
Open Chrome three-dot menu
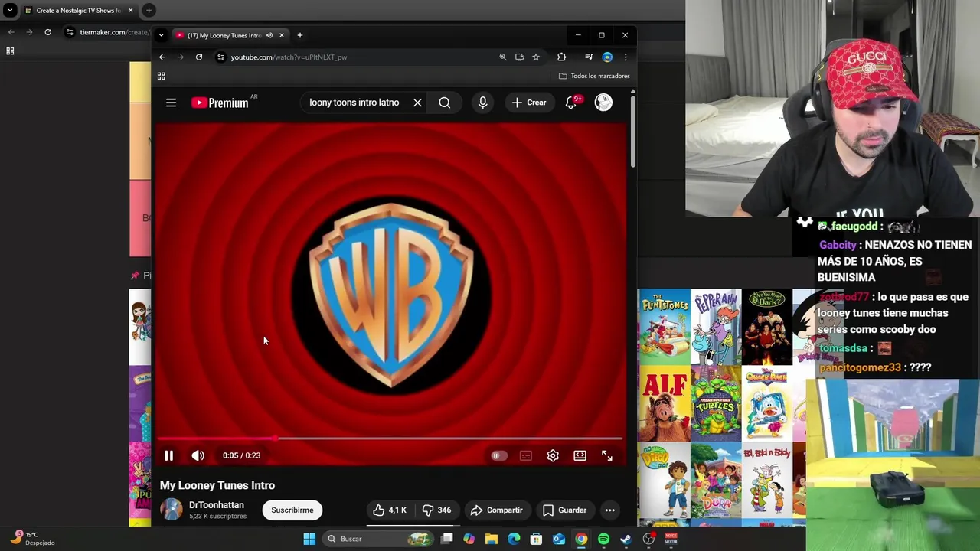[626, 57]
